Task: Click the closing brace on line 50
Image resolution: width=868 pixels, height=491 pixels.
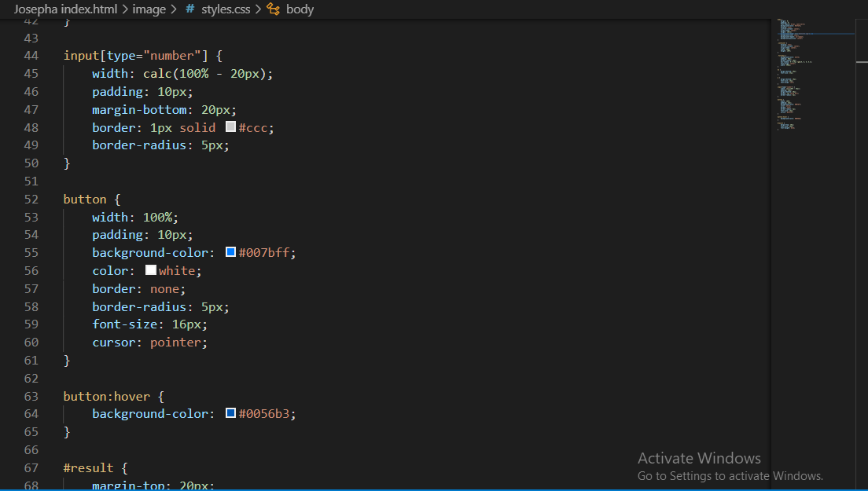Action: [x=66, y=163]
